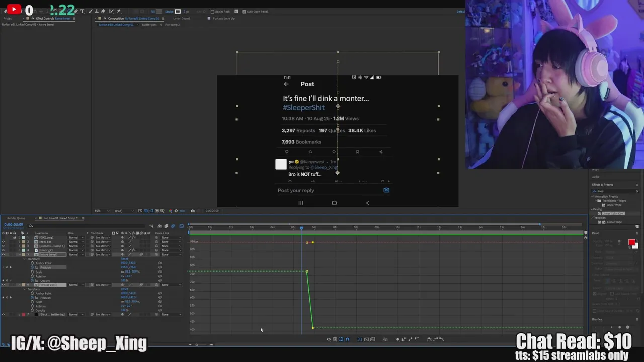Viewport: 644px width, 362px height.
Task: Open viewer resolution (Half) dropdown
Action: pos(124,211)
